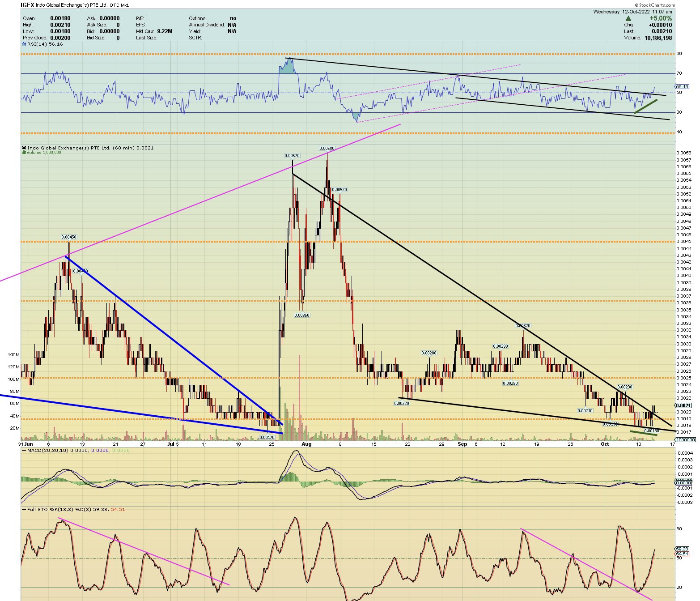700x601 pixels.
Task: Click the '0.00580' high price label
Action: tap(326, 148)
